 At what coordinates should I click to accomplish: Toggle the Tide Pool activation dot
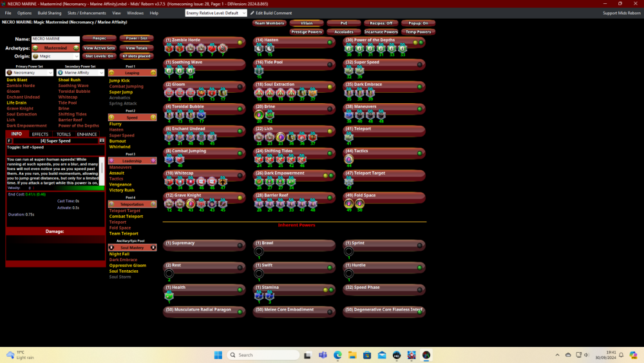pos(330,64)
